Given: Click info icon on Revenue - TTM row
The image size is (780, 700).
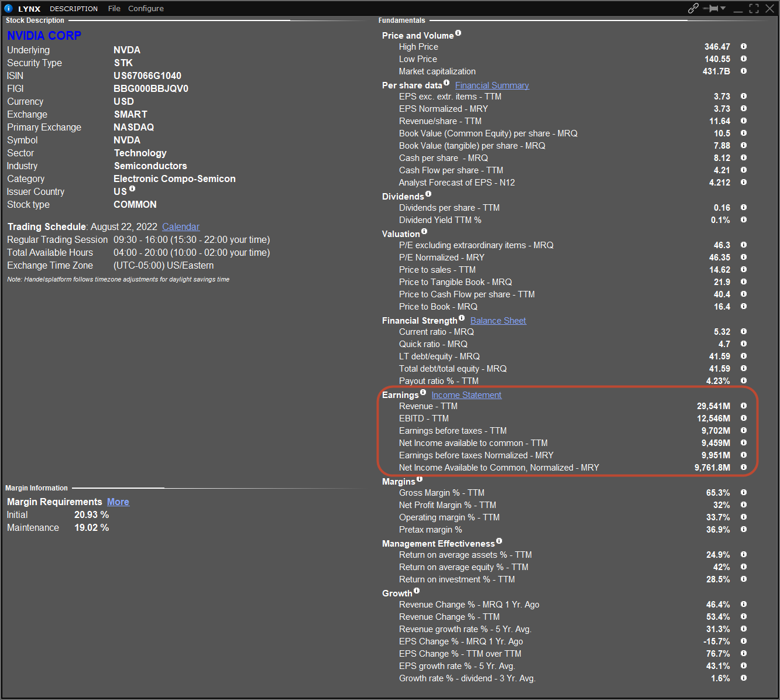Looking at the screenshot, I should (x=744, y=406).
